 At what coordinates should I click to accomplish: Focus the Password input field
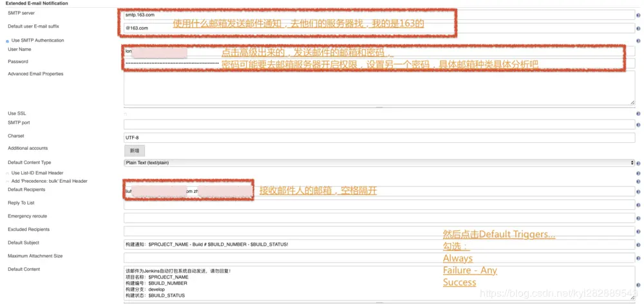pyautogui.click(x=379, y=63)
